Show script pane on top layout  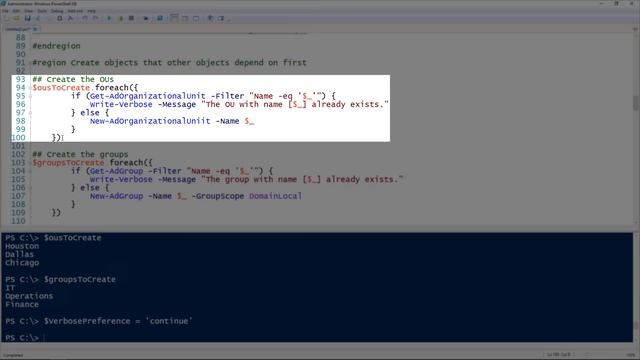point(174,18)
